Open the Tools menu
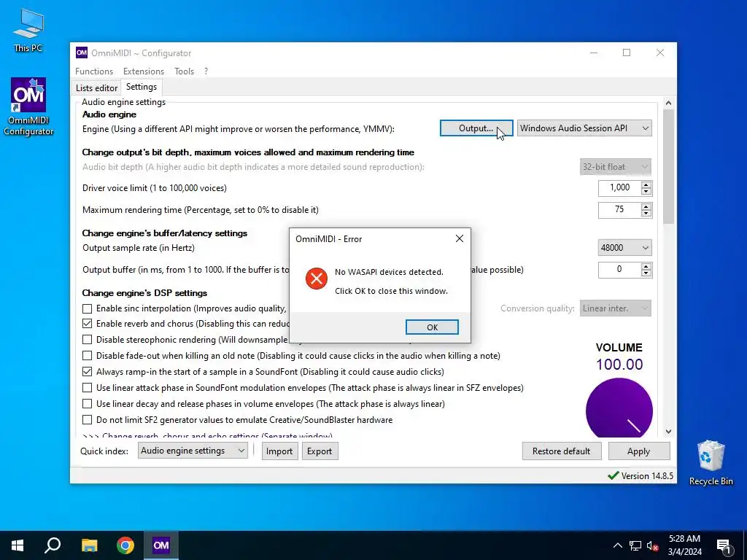This screenshot has height=560, width=747. [x=184, y=71]
